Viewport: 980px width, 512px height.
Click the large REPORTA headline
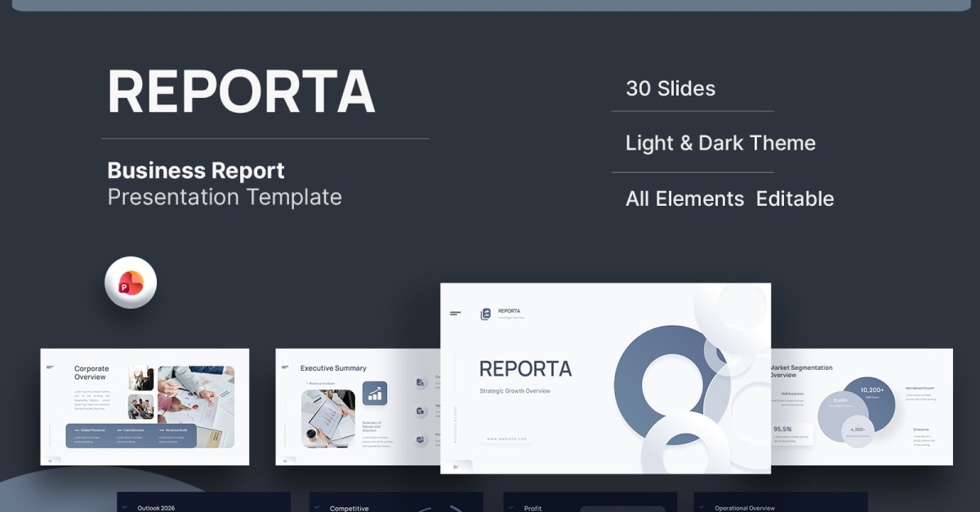[241, 91]
